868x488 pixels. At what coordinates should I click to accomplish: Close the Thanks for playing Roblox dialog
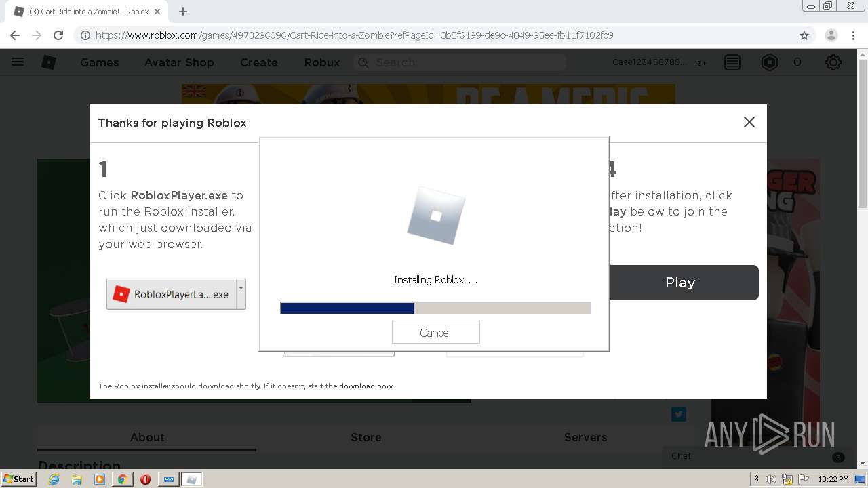click(749, 122)
